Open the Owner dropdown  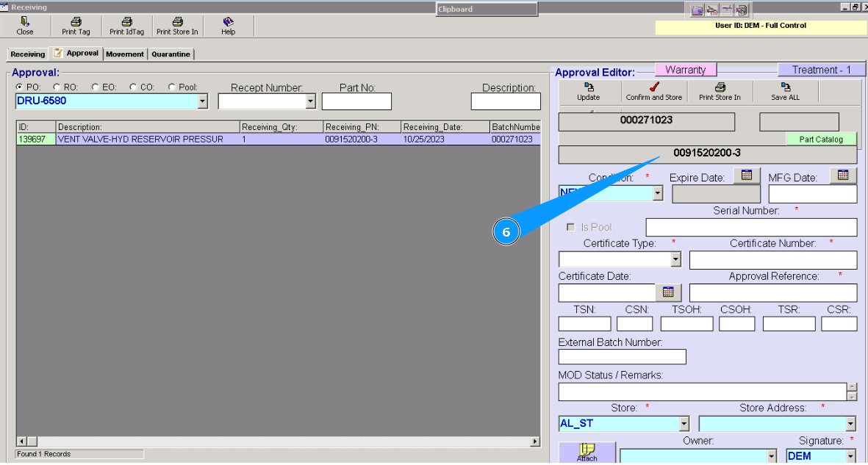tap(772, 456)
